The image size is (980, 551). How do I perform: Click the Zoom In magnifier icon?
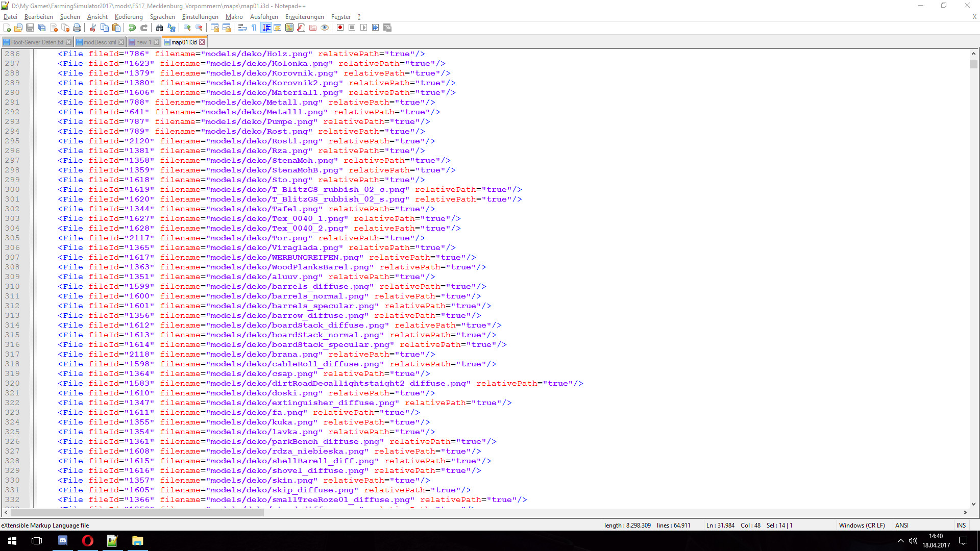[x=187, y=28]
